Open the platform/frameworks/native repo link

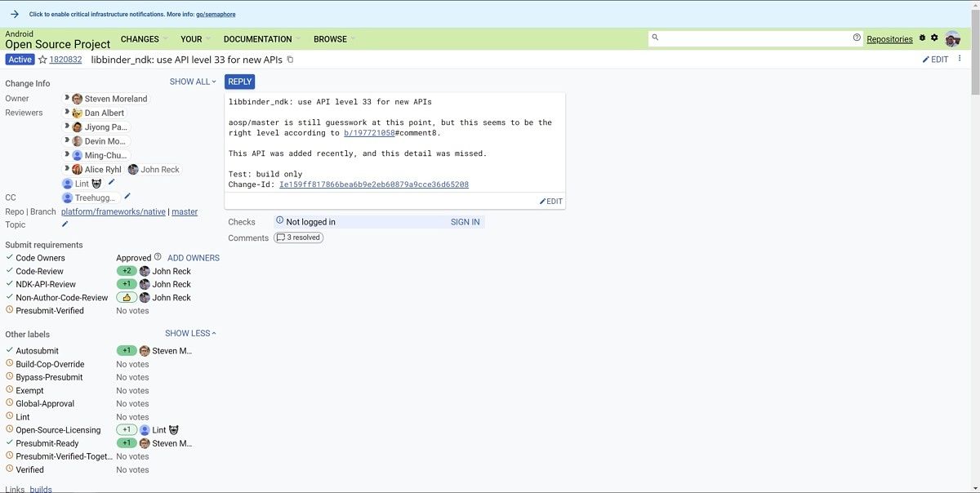pos(113,211)
